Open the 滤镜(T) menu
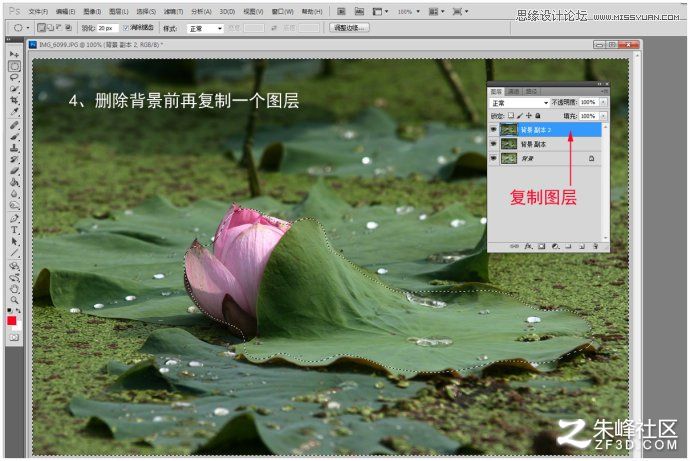 pyautogui.click(x=173, y=11)
